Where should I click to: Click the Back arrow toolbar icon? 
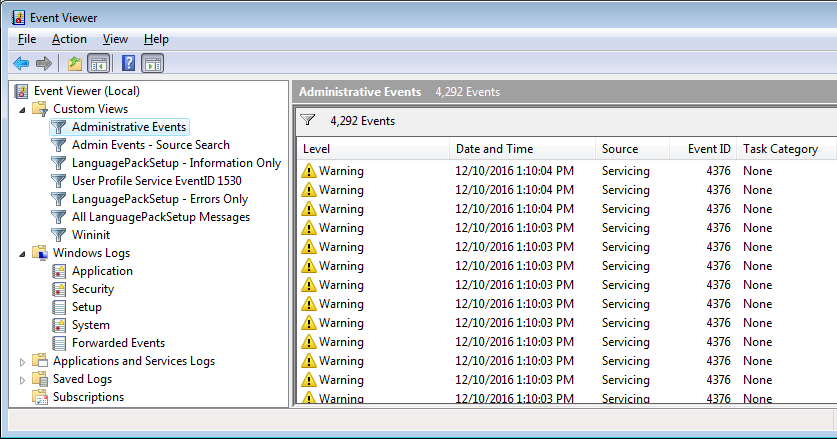click(x=21, y=64)
